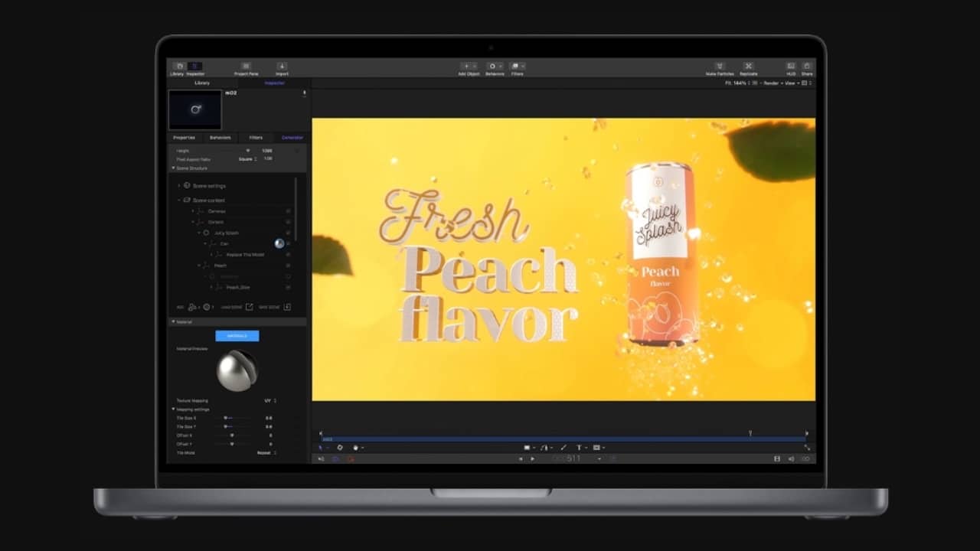
Task: Toggle the Inspector toolbar icon
Action: [x=195, y=67]
